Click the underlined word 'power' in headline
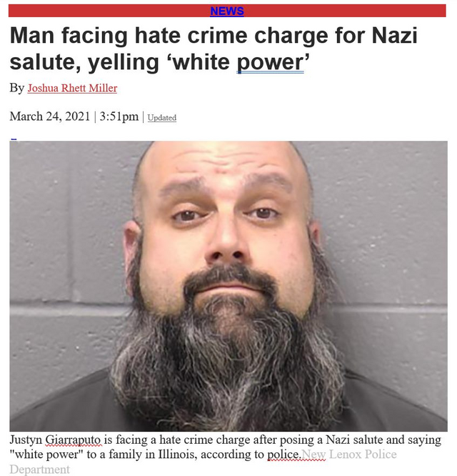This screenshot has height=476, width=457. tap(270, 62)
